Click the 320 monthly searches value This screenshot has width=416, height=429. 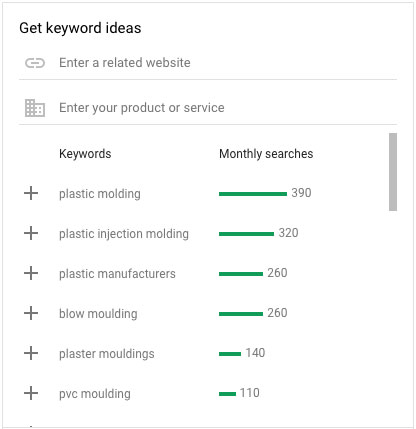[x=288, y=233]
